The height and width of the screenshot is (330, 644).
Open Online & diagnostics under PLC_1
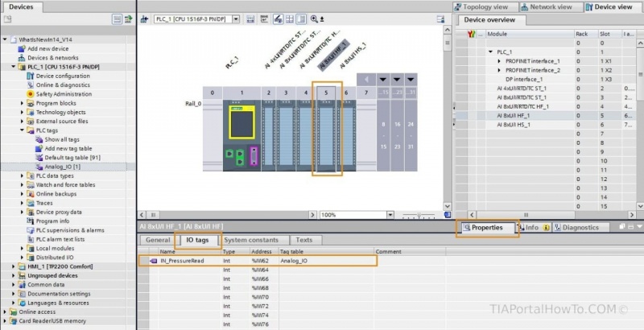click(63, 85)
